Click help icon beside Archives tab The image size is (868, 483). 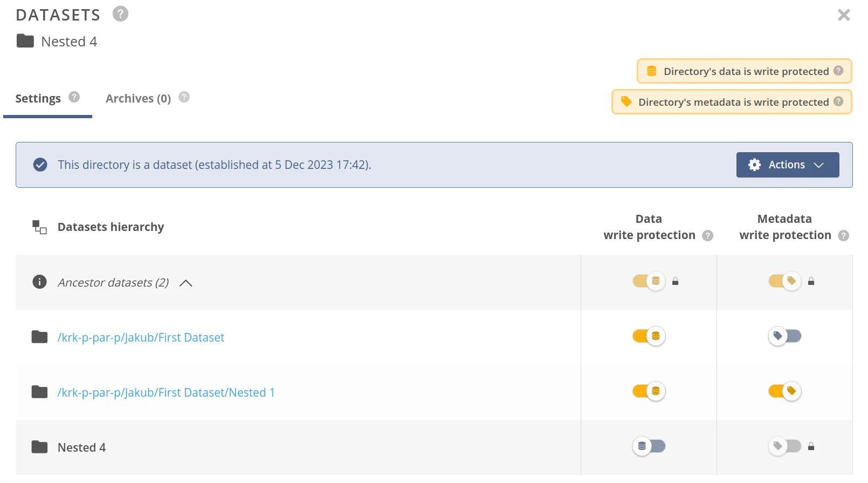[x=184, y=97]
